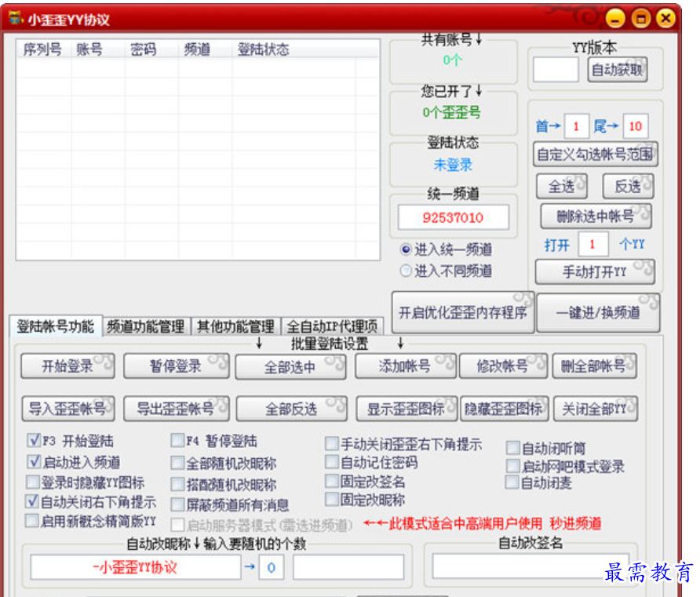
Task: Enable 自动闭听筒 checkbox
Action: [x=513, y=447]
